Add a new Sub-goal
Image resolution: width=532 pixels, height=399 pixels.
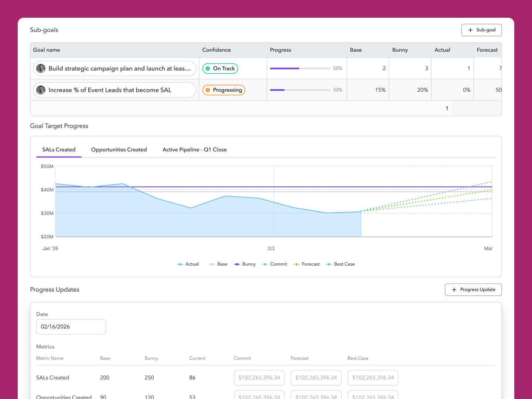(x=481, y=30)
